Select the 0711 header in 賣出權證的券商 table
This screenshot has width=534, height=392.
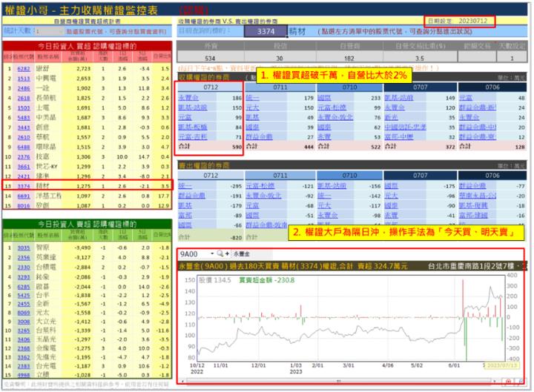[x=280, y=176]
